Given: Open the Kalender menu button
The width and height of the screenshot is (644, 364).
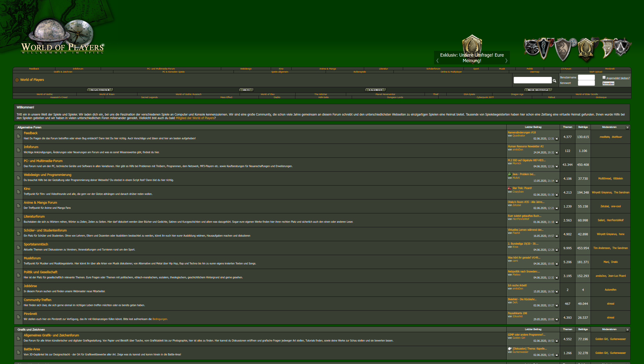Looking at the screenshot, I should [375, 90].
